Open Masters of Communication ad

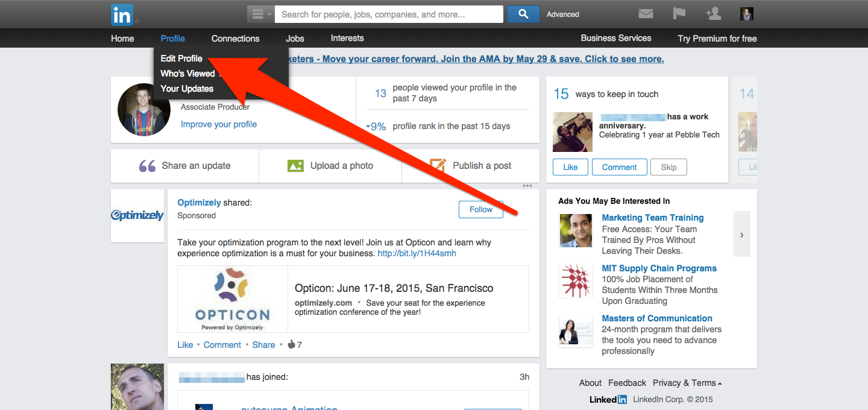(x=657, y=318)
